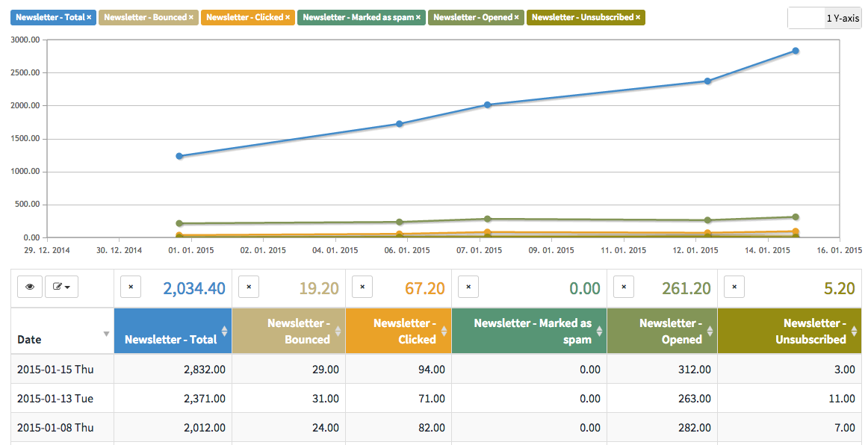The image size is (868, 445).
Task: Sort by Newsletter - Opened column header
Action: click(x=662, y=331)
